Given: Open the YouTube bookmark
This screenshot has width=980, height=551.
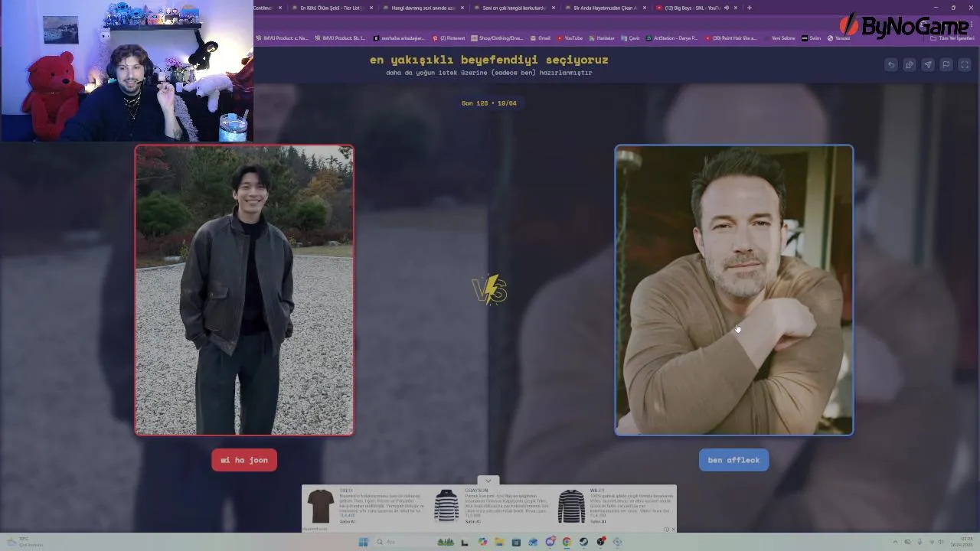Looking at the screenshot, I should tap(570, 38).
